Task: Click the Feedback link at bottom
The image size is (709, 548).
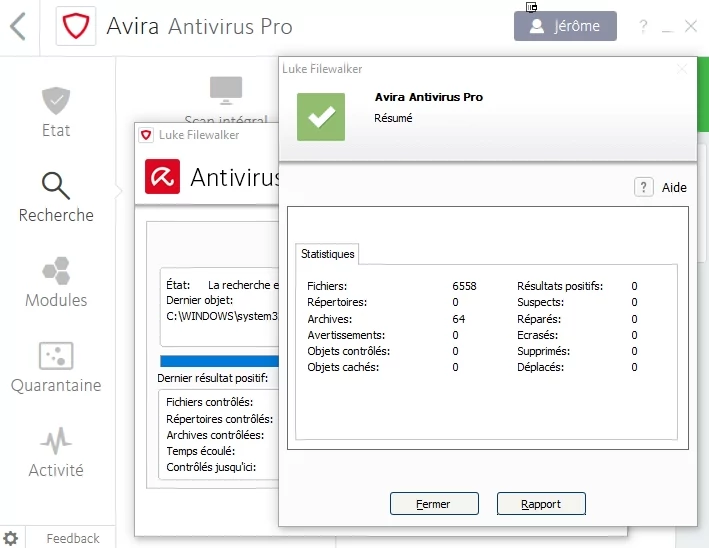Action: 73,538
